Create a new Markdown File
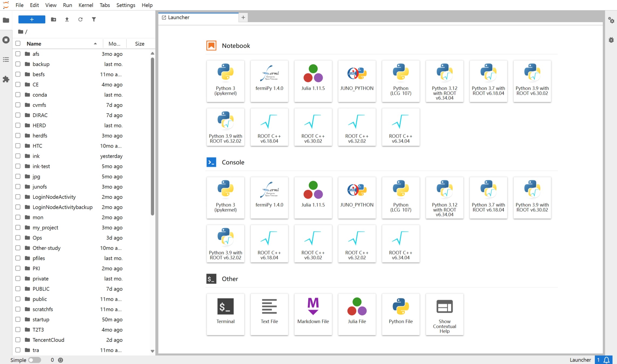 (x=313, y=314)
